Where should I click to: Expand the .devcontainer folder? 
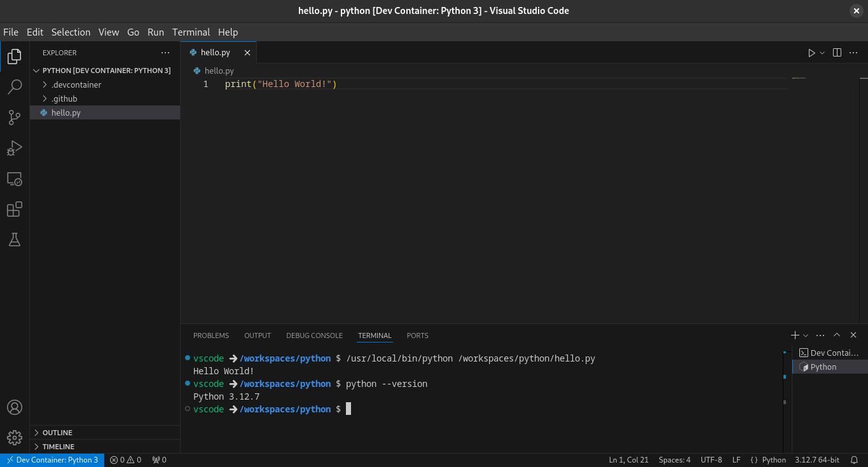(x=76, y=85)
